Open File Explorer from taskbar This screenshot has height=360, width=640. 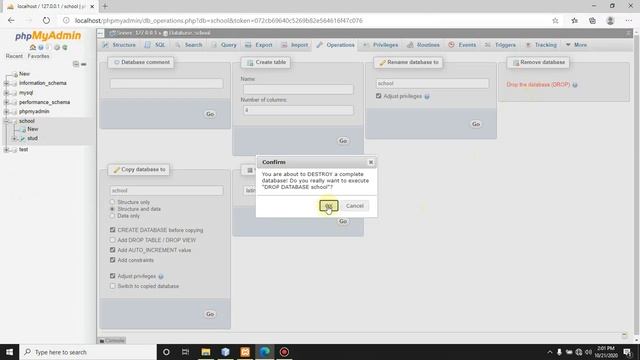(x=206, y=352)
